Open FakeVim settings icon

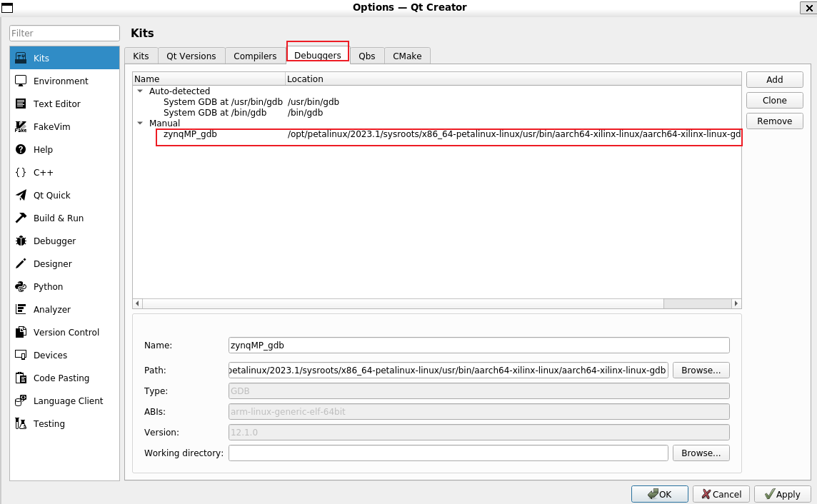21,126
